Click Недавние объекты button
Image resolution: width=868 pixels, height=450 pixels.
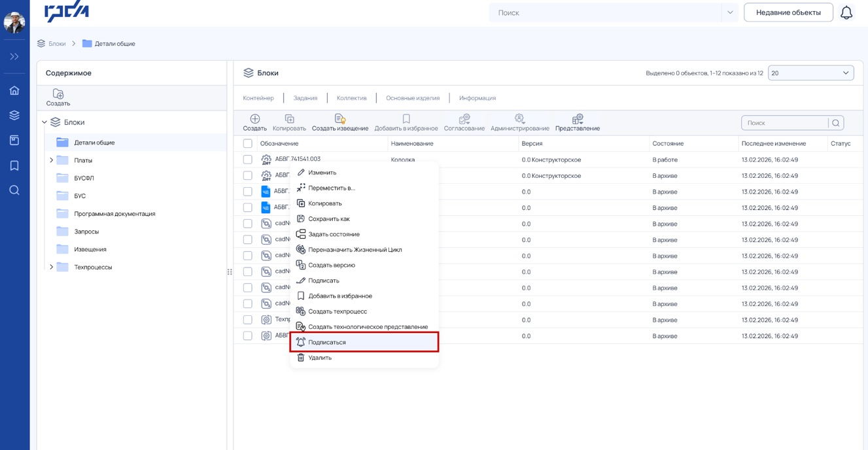coord(788,12)
